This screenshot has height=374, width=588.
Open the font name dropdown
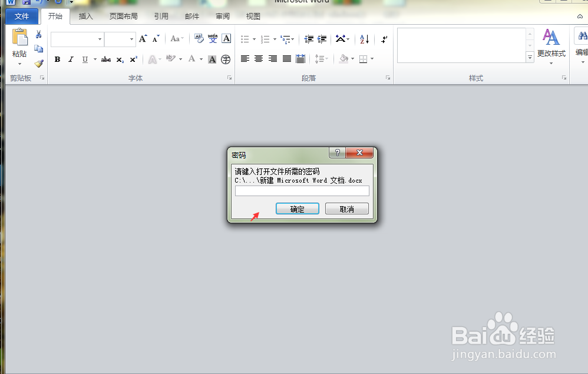pyautogui.click(x=100, y=39)
